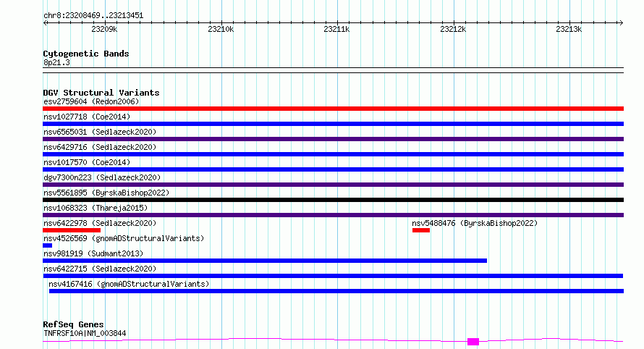Open nsv4167416 (gnomADStructuralVariants) label
Viewport: 644px width, 349px height.
tap(129, 284)
